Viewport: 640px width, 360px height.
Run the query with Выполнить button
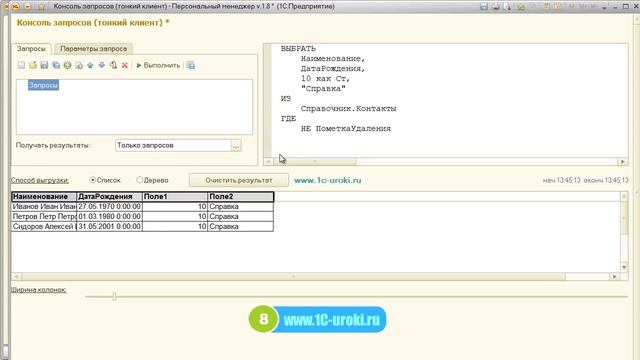pos(158,65)
